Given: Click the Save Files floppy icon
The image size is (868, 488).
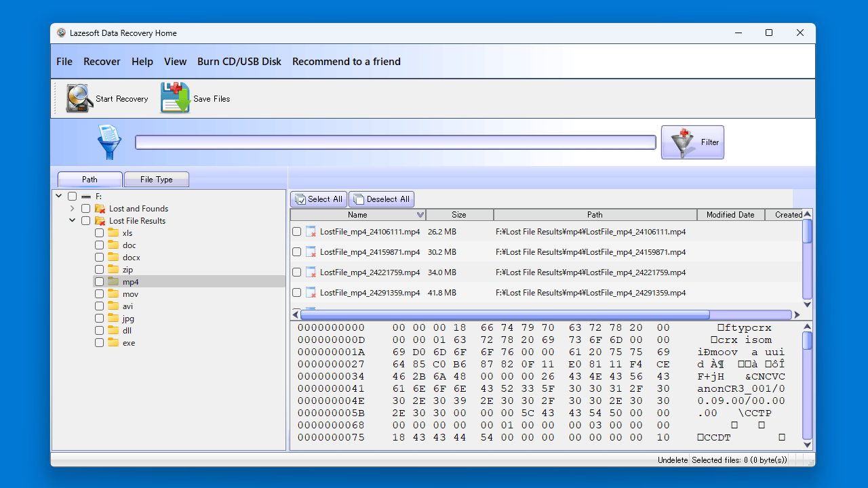Looking at the screenshot, I should 175,98.
